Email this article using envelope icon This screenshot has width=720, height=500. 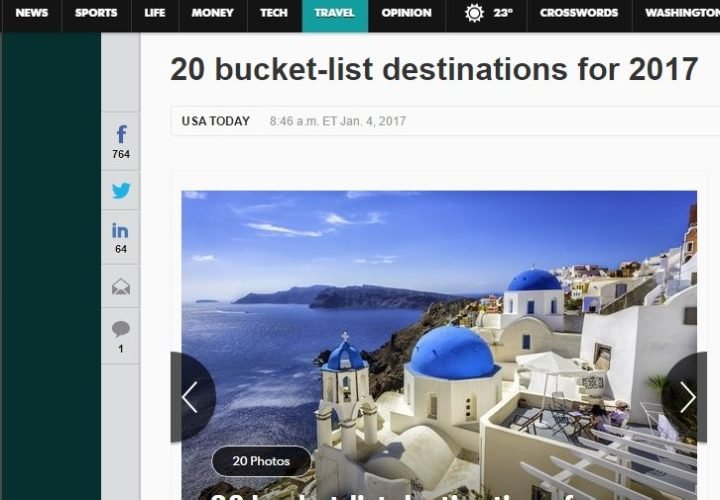click(121, 287)
